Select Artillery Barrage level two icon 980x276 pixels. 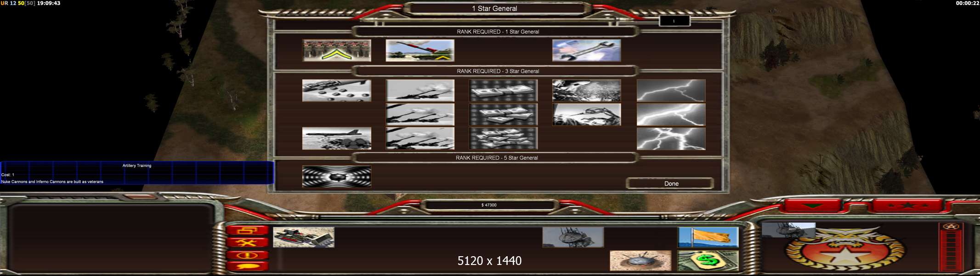(420, 115)
